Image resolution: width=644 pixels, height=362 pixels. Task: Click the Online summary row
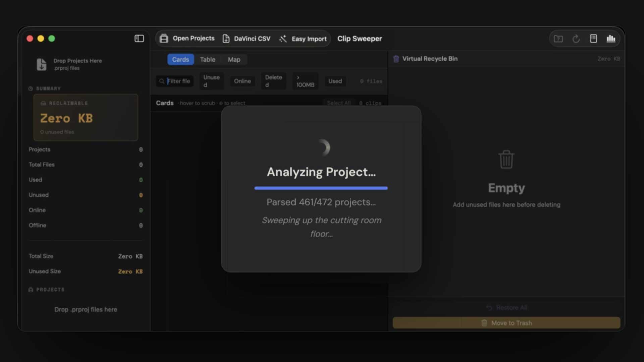coord(86,210)
